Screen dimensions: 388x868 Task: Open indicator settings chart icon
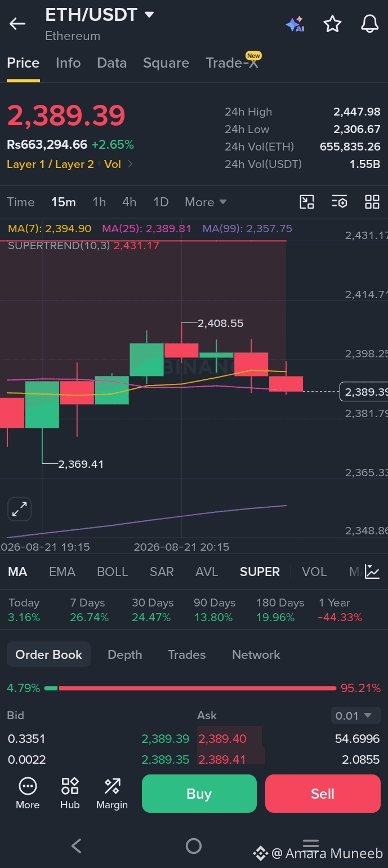372,572
